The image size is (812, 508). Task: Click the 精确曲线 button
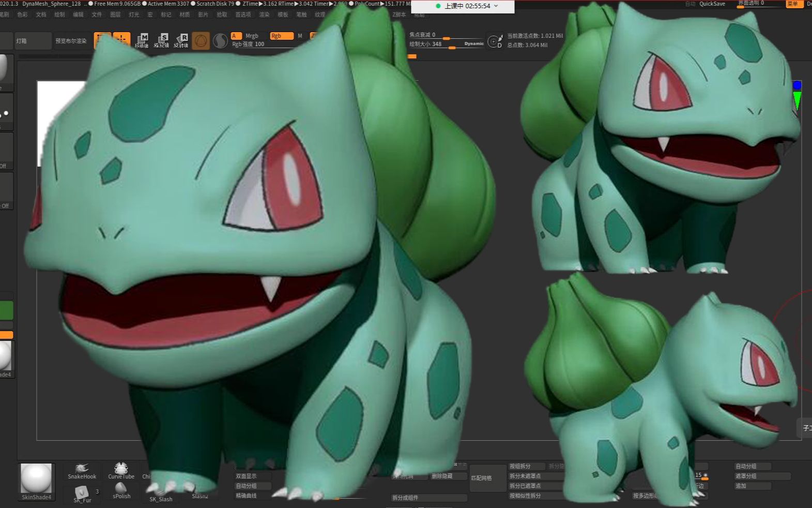point(253,496)
